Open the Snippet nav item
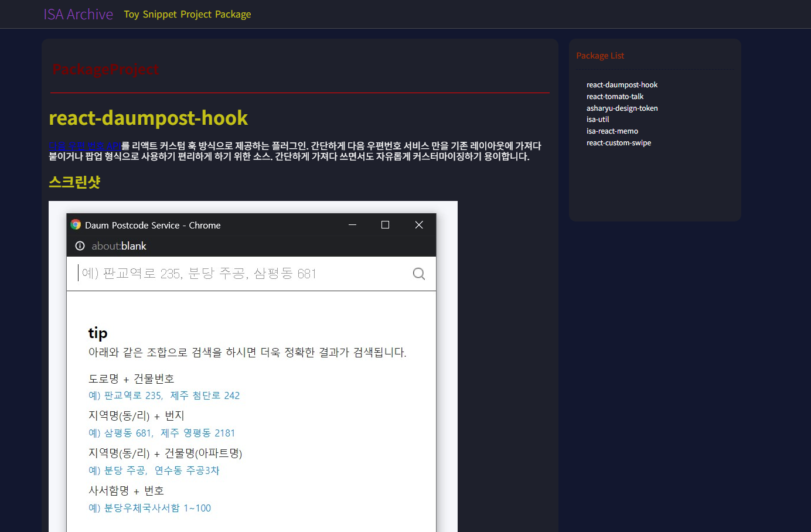The height and width of the screenshot is (532, 811). click(159, 14)
